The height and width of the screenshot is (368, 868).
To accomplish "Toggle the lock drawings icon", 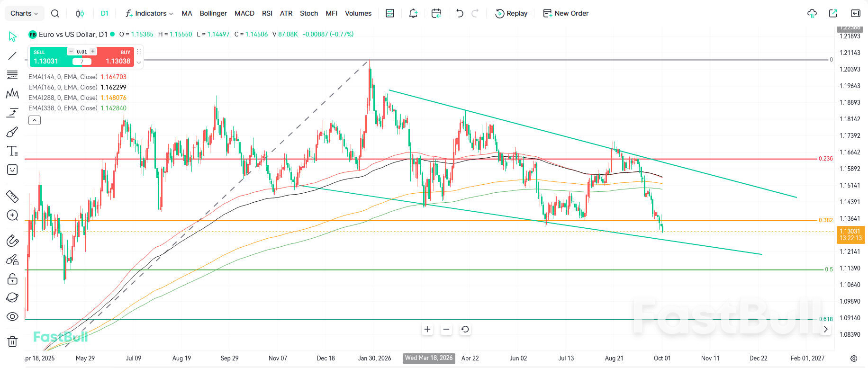I will tap(12, 278).
